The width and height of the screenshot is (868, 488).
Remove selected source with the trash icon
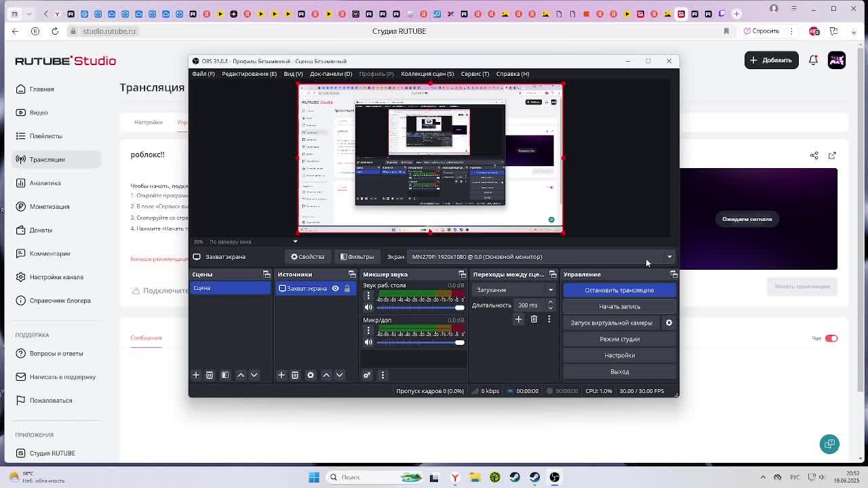coord(295,375)
